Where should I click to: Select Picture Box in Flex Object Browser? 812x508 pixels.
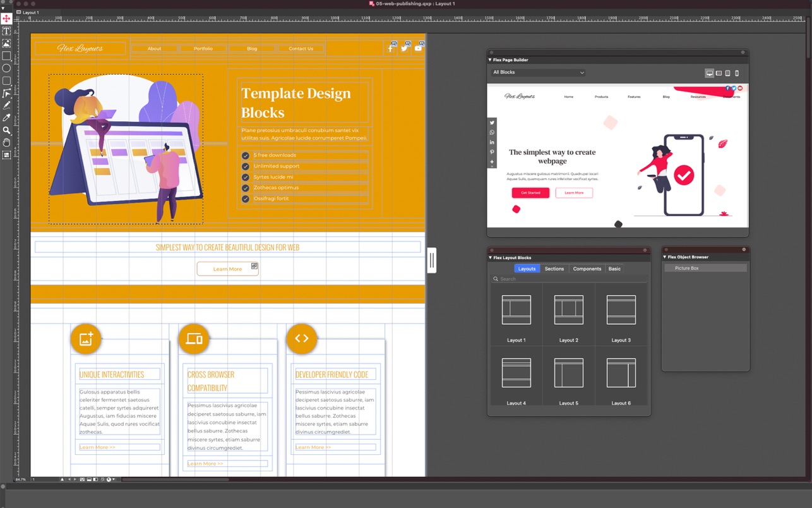coord(706,268)
